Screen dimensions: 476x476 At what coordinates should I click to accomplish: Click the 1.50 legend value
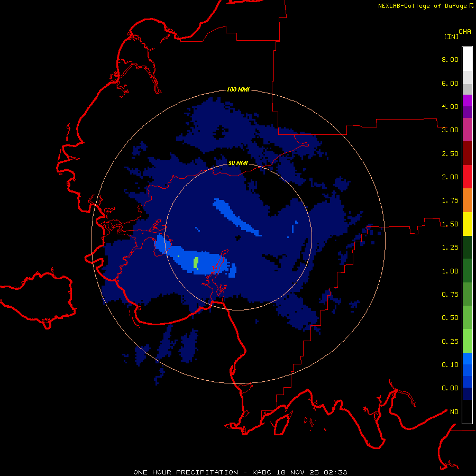(x=450, y=224)
